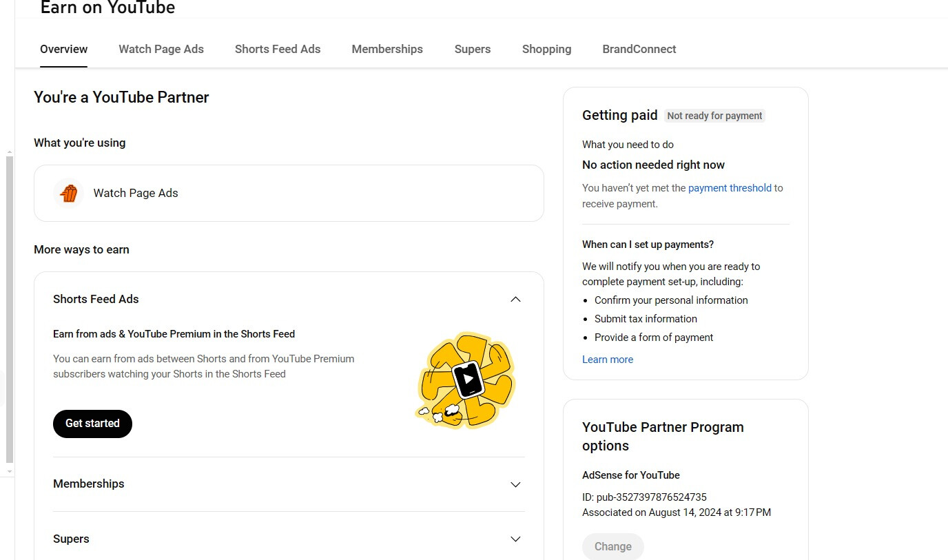Open the Watch Page Ads tab
The image size is (948, 560).
[161, 49]
